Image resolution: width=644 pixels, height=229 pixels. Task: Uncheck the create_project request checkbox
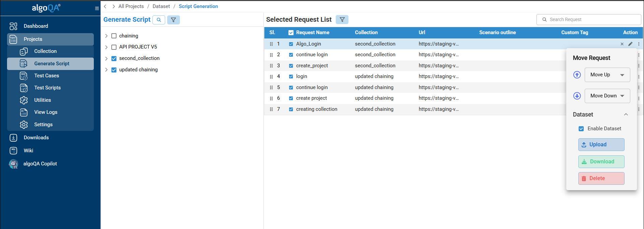coord(291,66)
